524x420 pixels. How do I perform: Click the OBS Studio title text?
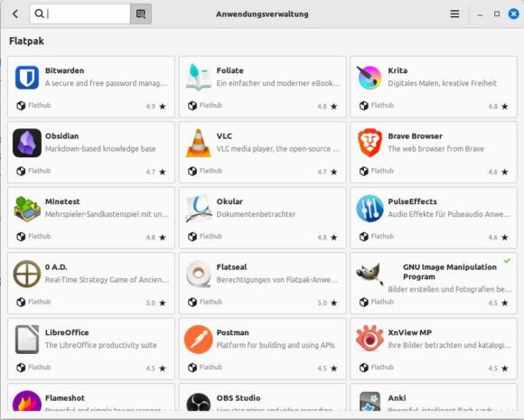tap(239, 398)
